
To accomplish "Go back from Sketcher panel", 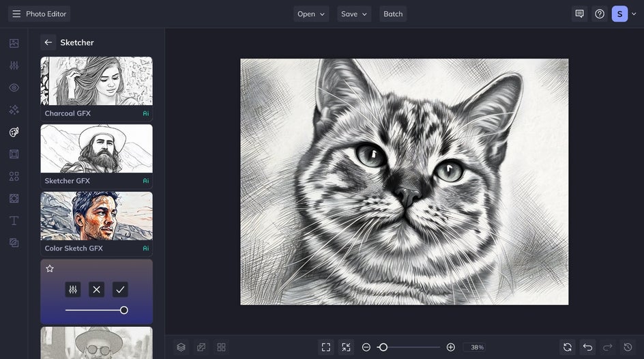I will [48, 42].
